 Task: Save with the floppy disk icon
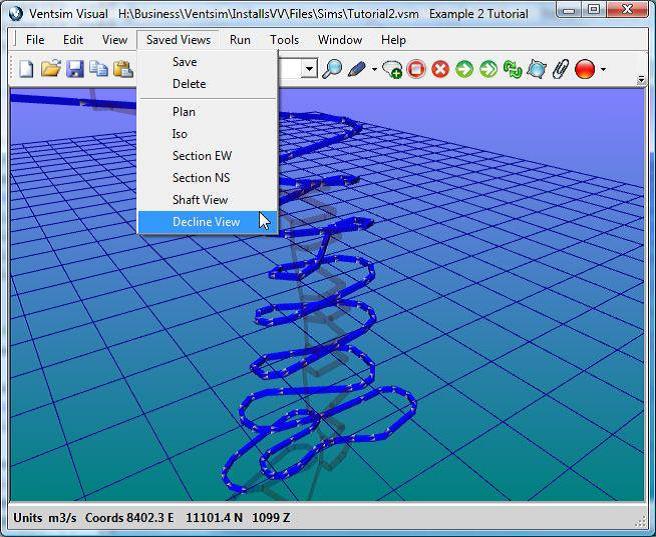[75, 69]
